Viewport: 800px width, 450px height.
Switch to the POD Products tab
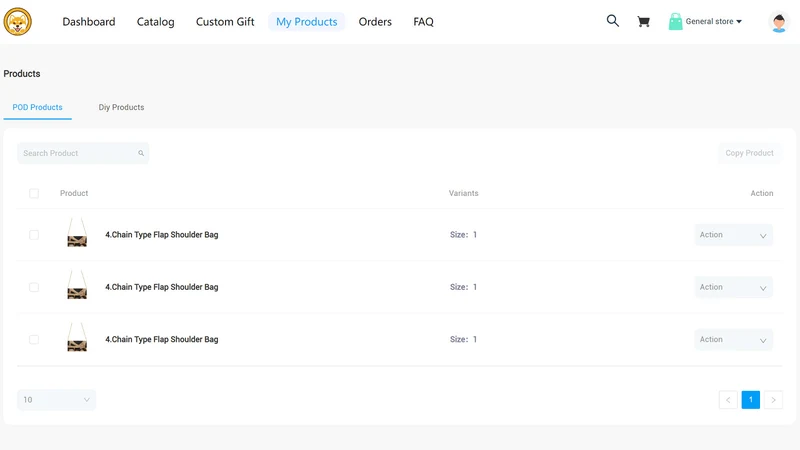coord(37,107)
